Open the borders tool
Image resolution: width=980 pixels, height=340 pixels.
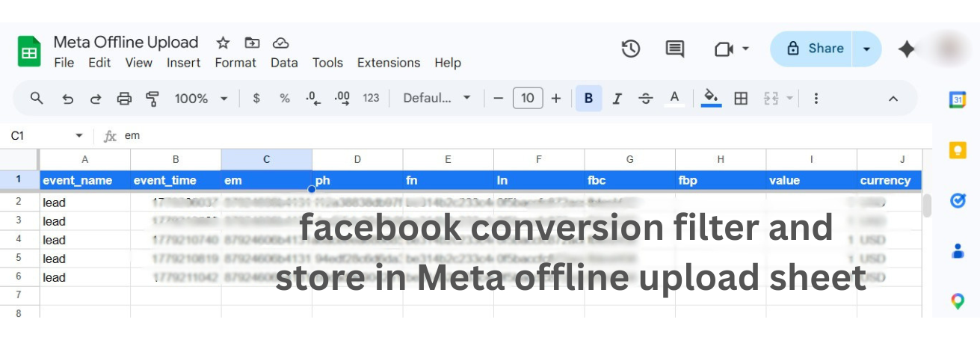click(741, 98)
